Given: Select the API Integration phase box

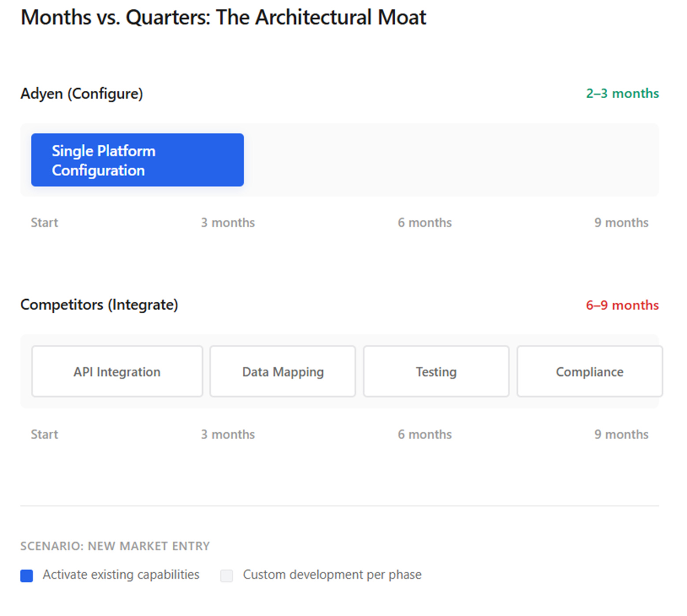Looking at the screenshot, I should [117, 371].
